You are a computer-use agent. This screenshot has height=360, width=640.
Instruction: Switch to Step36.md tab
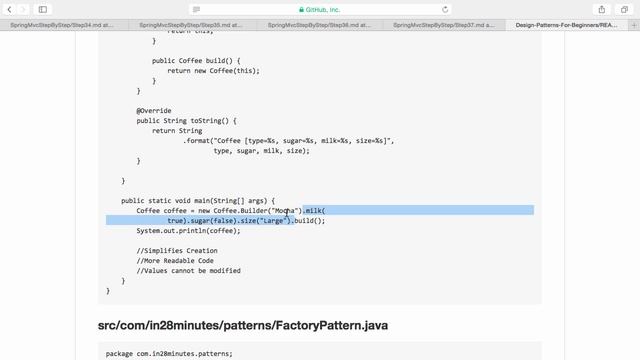coord(319,25)
